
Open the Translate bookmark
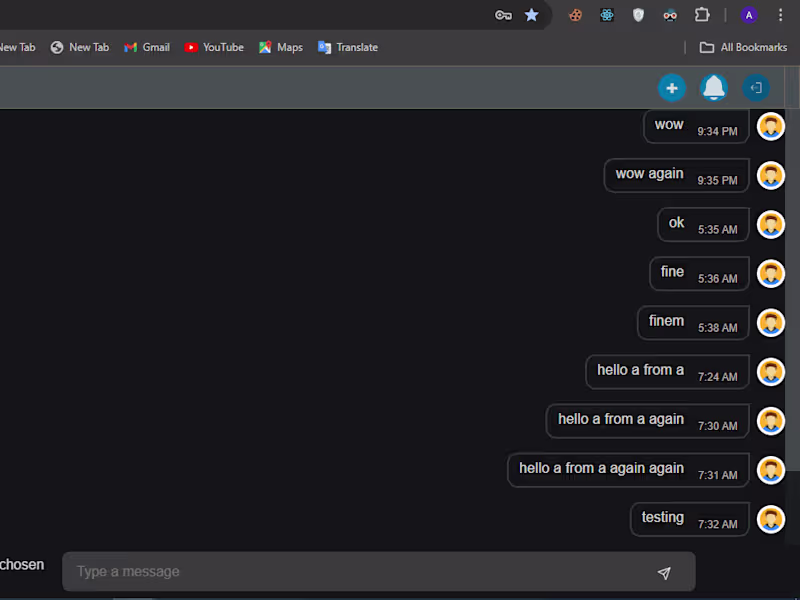[348, 47]
